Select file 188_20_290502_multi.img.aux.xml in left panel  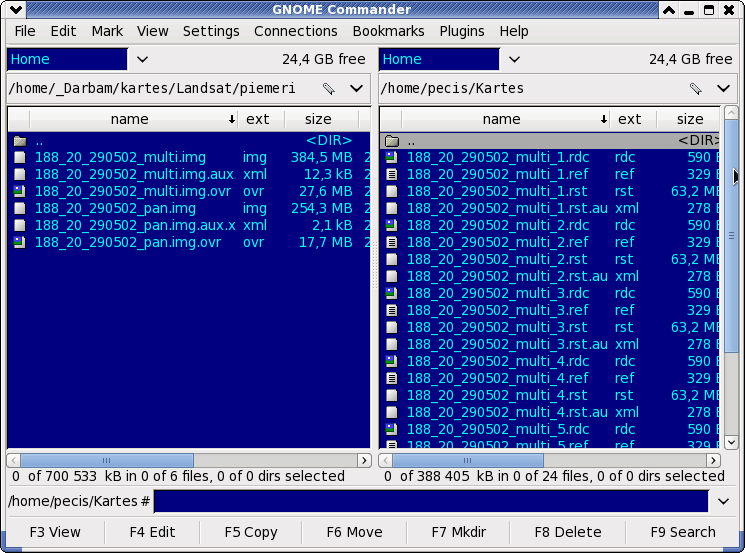189,174
